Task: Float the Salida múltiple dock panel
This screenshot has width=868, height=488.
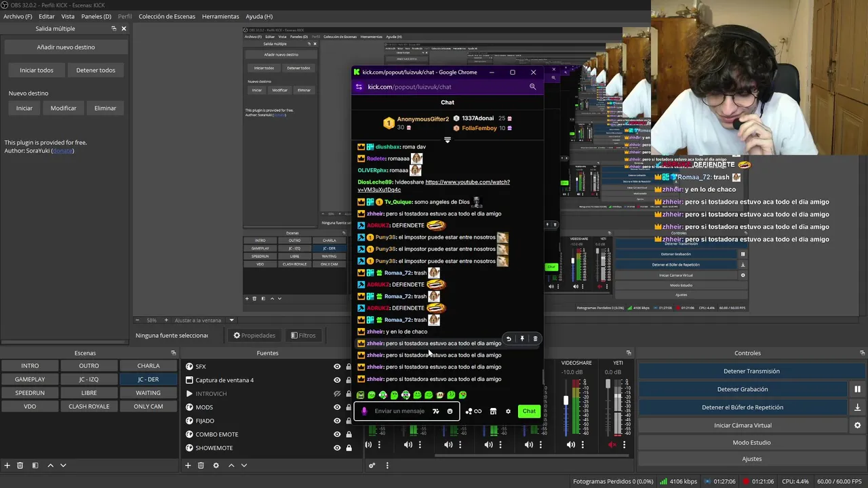Action: 113,28
